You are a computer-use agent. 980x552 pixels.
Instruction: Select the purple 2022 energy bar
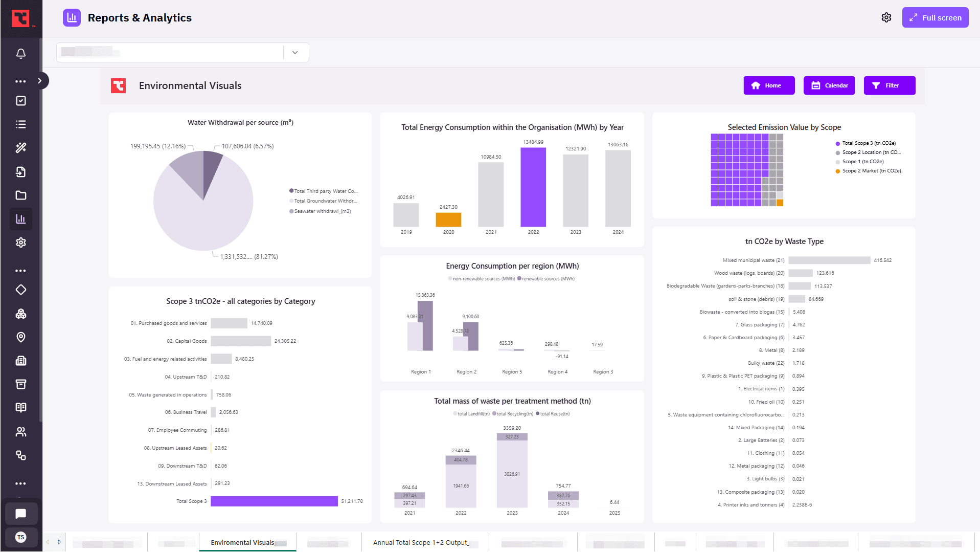tap(533, 187)
